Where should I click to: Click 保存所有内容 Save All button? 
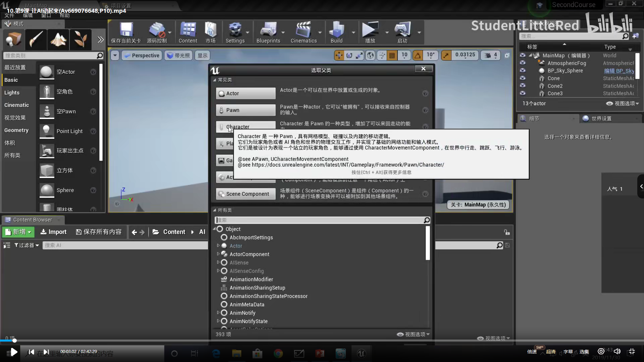tap(99, 232)
